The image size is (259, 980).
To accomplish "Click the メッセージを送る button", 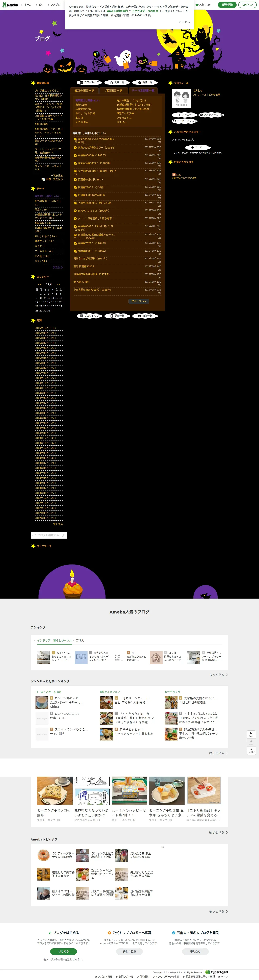I will [185, 121].
